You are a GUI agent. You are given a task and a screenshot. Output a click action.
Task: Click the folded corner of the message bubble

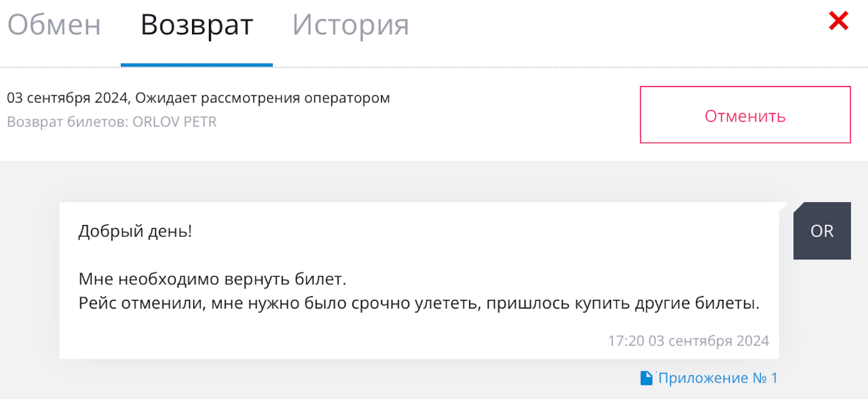tap(784, 207)
